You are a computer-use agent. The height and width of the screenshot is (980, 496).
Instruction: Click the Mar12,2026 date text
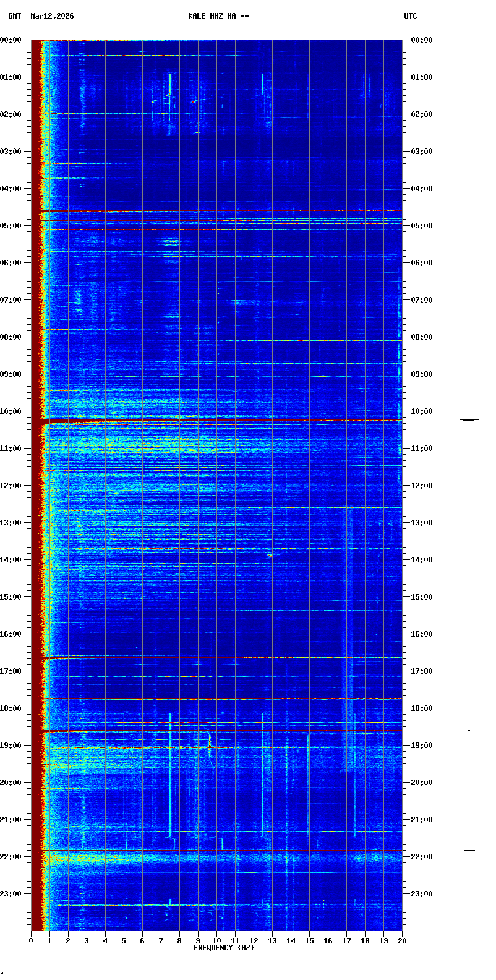(x=52, y=16)
